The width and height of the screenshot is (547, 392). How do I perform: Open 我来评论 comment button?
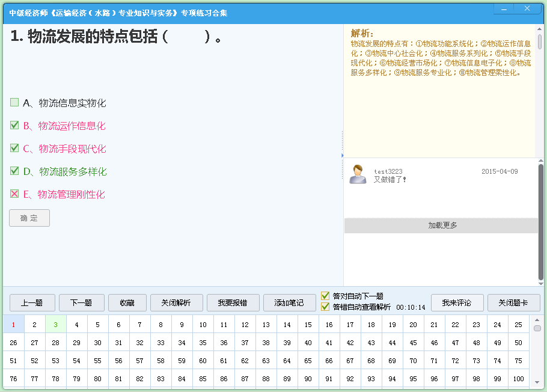coord(457,302)
